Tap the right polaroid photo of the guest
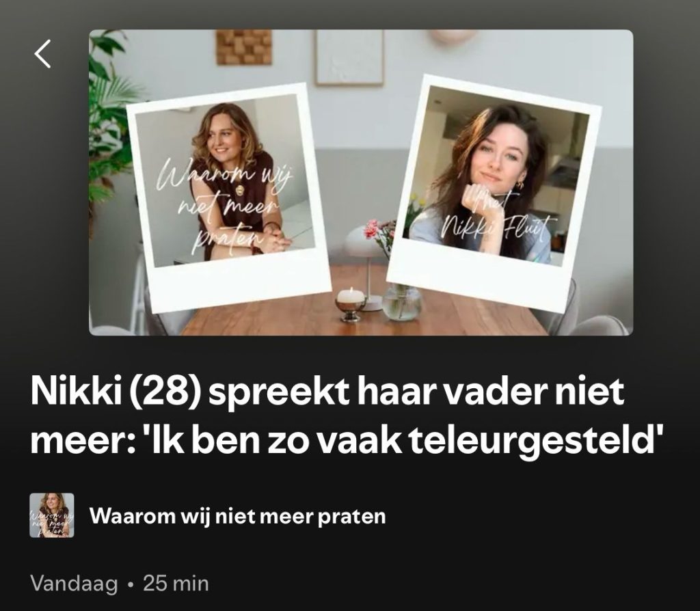700x611 pixels. coord(494,194)
